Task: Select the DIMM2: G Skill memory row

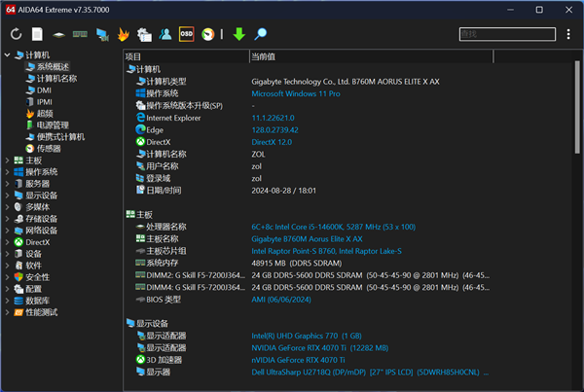Action: 312,275
